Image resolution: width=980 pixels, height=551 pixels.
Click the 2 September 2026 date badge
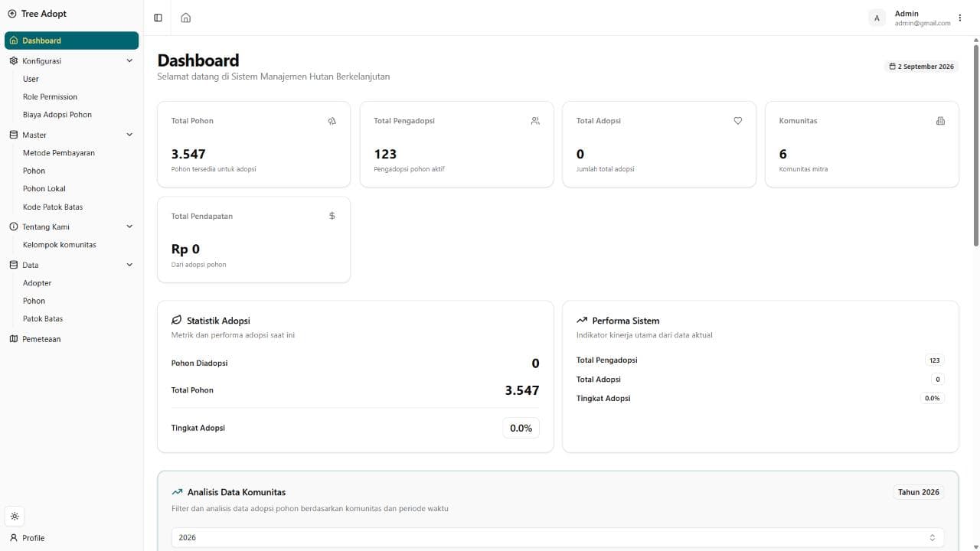921,67
